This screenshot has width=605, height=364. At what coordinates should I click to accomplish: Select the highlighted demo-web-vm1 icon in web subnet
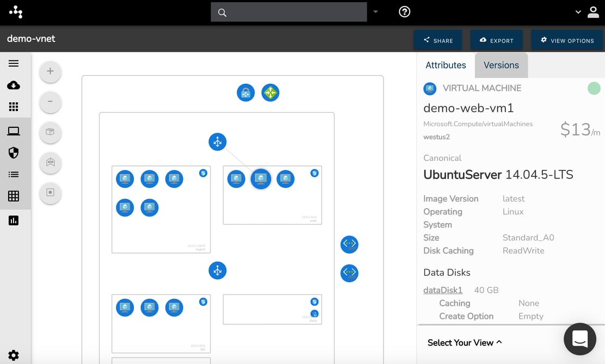pos(261,178)
